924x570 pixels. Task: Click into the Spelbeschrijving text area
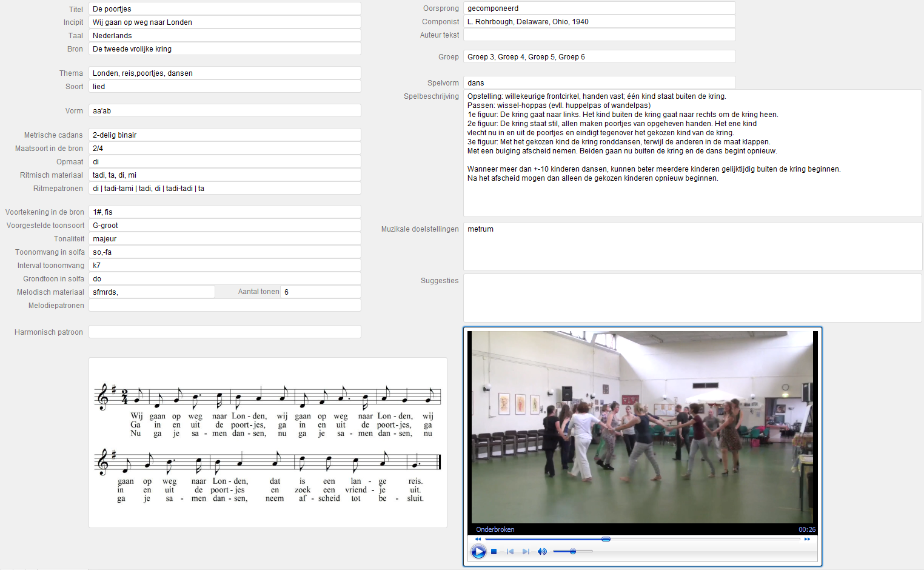(x=692, y=153)
